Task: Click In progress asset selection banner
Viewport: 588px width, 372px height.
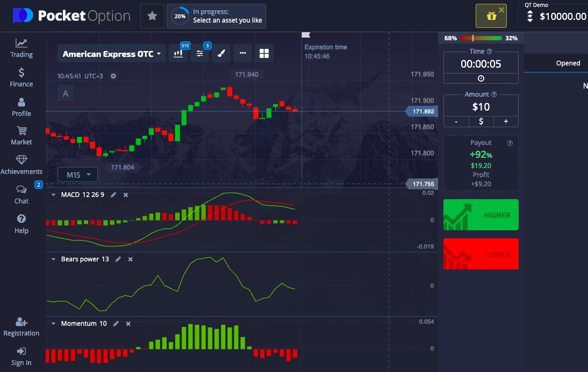Action: pos(217,16)
